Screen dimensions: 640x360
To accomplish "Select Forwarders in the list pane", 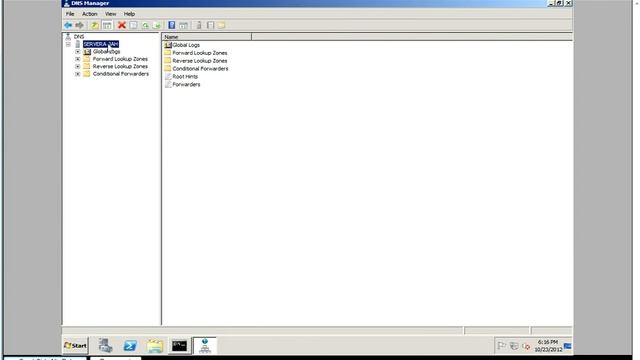I will click(x=186, y=84).
